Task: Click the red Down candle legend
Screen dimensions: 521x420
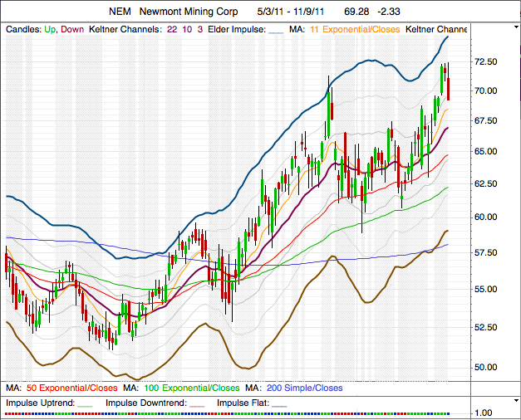Action: [72, 30]
